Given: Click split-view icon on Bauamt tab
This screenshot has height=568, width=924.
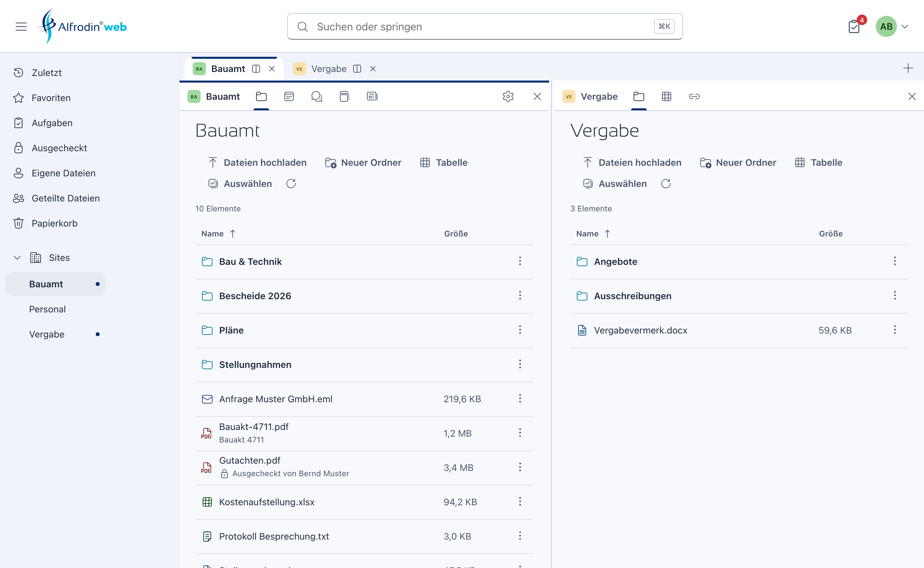Looking at the screenshot, I should pos(256,69).
